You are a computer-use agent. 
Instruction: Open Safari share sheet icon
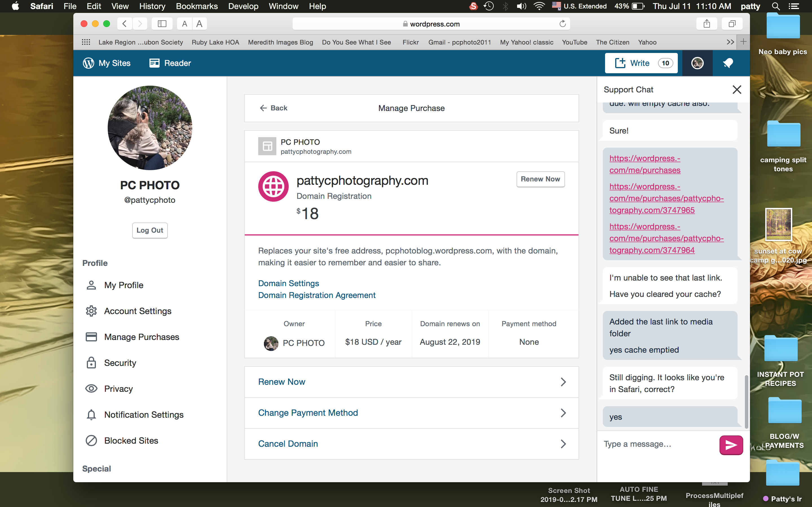point(707,24)
